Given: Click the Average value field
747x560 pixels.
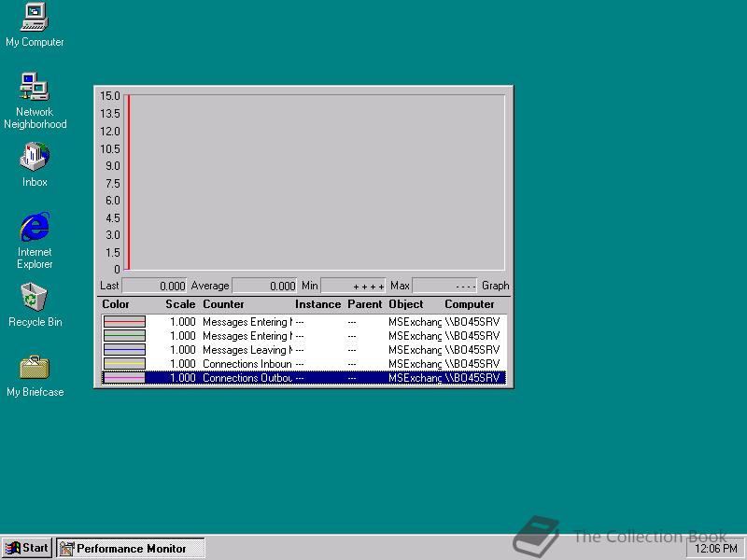Looking at the screenshot, I should [264, 286].
